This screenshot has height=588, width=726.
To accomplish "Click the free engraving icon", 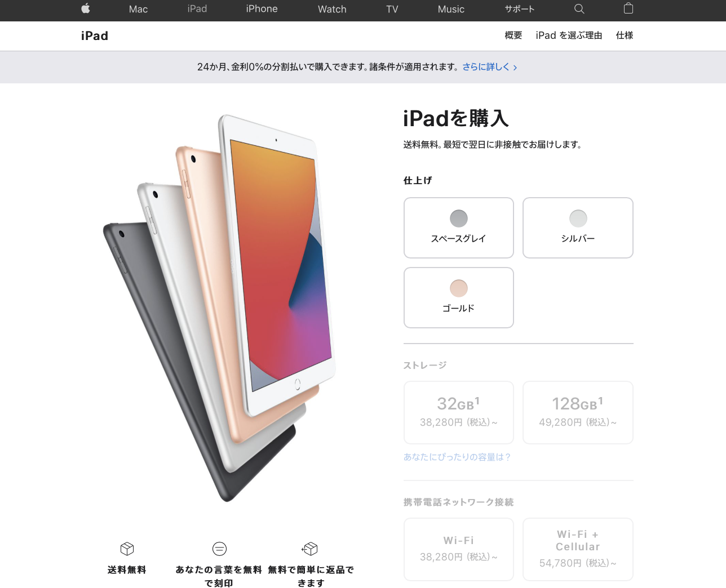I will (x=219, y=549).
